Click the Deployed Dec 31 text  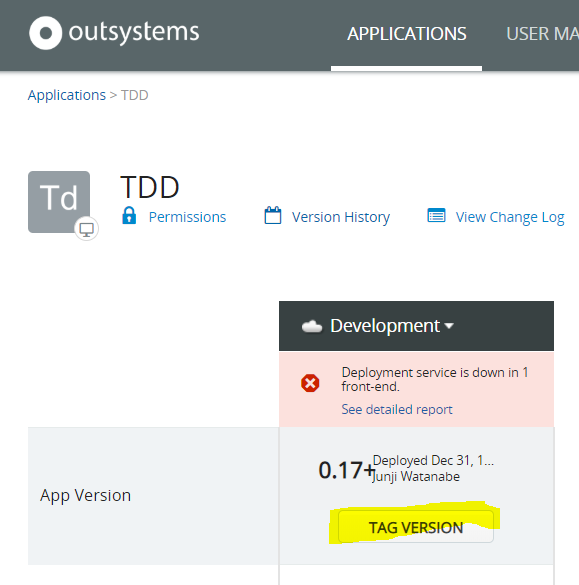click(433, 460)
